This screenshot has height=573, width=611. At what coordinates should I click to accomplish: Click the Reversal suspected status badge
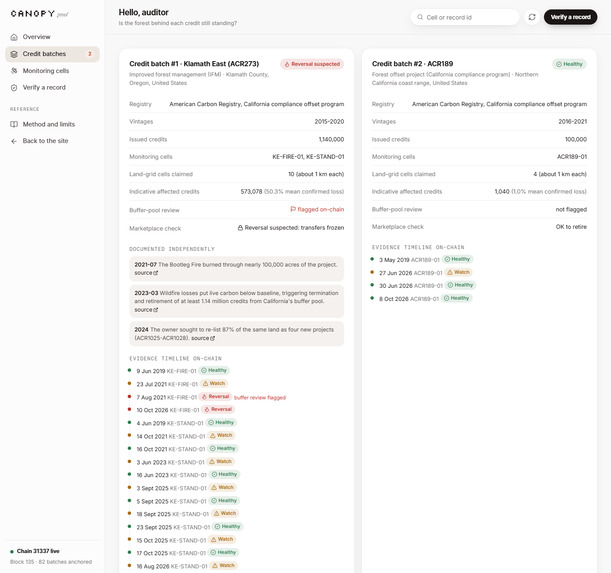tap(312, 64)
